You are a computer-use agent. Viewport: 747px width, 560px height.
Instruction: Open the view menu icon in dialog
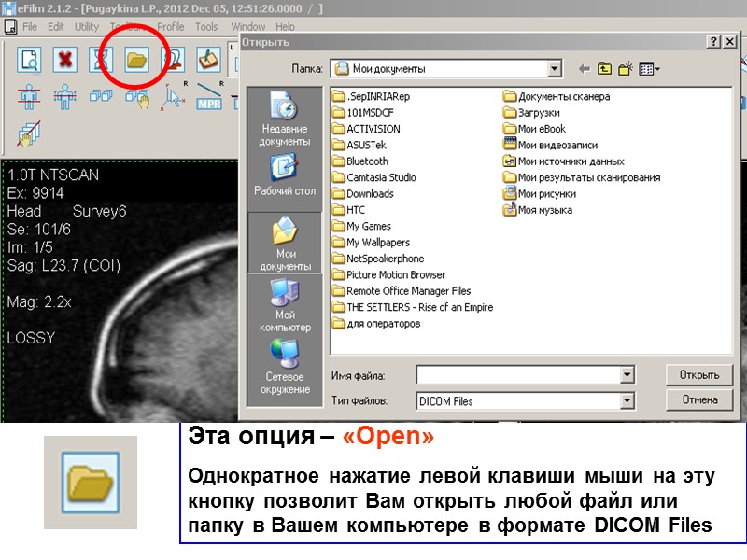[x=649, y=69]
